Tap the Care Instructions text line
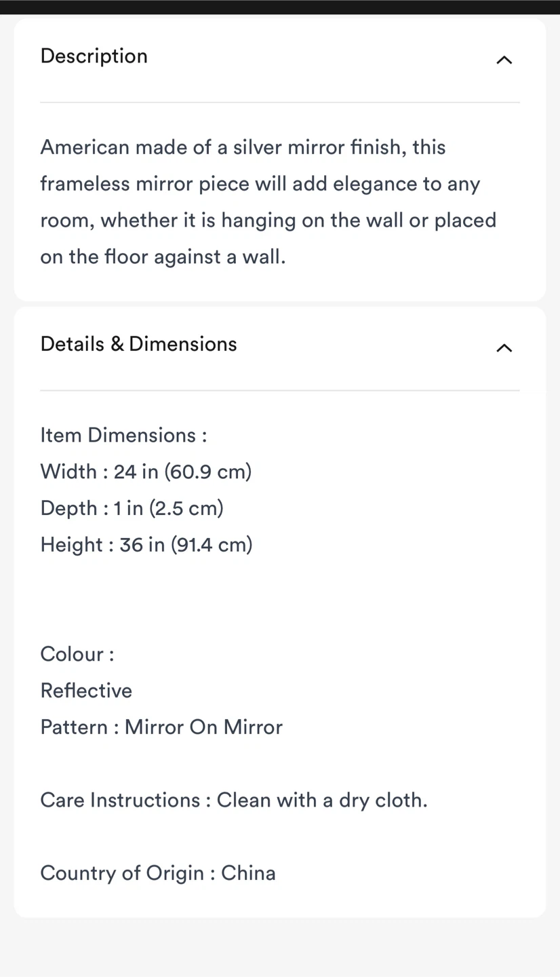The height and width of the screenshot is (977, 560). (x=234, y=801)
